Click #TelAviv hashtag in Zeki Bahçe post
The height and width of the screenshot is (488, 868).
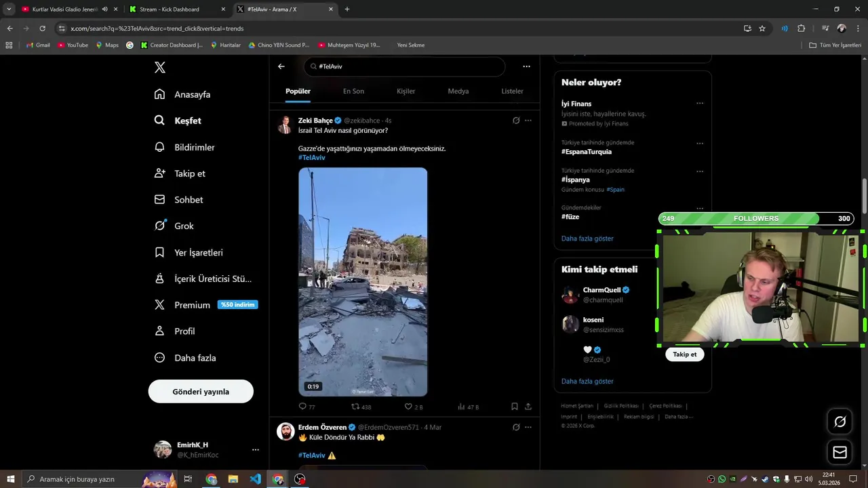click(312, 157)
